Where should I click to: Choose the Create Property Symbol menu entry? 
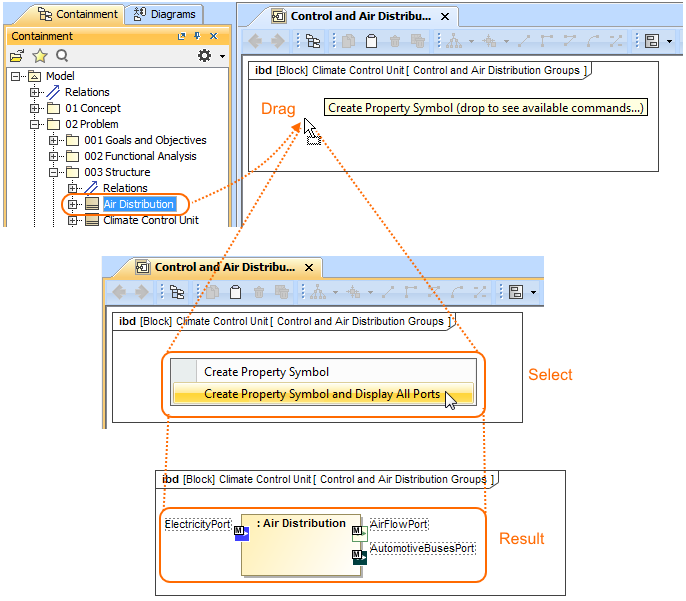[x=266, y=372]
